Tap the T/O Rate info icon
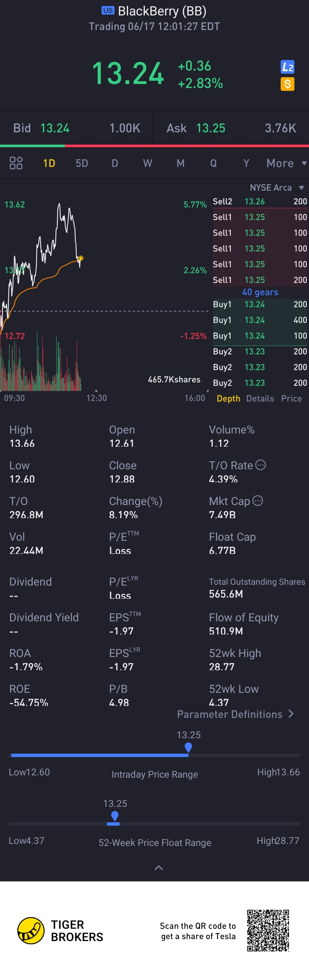Viewport: 309px width, 980px height. [x=261, y=465]
